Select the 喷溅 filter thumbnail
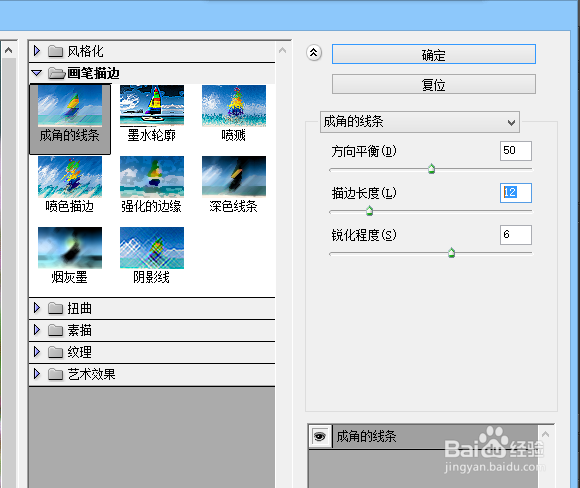 (234, 113)
